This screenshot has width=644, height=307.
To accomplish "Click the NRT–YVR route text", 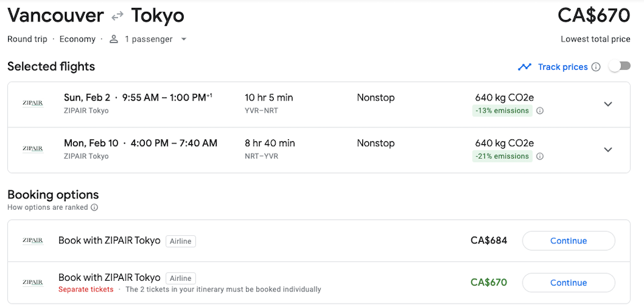I will coord(261,156).
